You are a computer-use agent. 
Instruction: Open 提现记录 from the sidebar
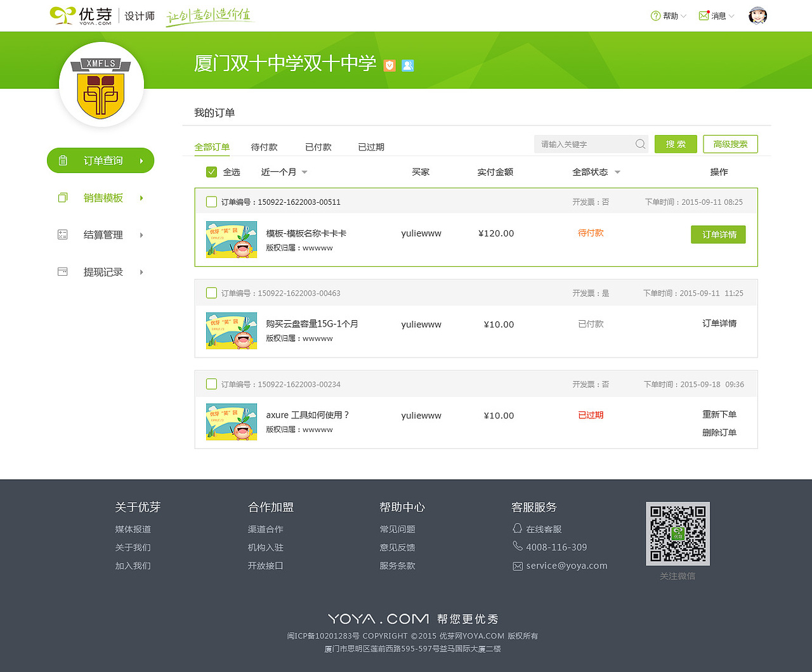[x=63, y=271]
